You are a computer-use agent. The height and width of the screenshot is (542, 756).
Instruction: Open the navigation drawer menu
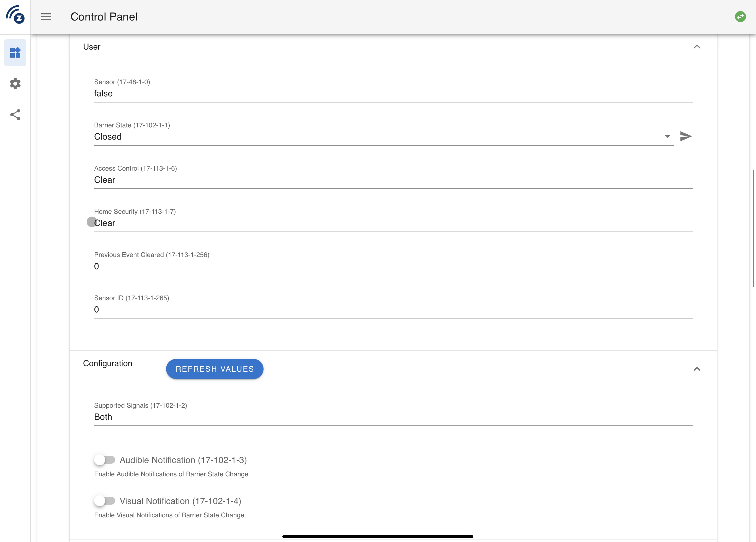pos(46,17)
